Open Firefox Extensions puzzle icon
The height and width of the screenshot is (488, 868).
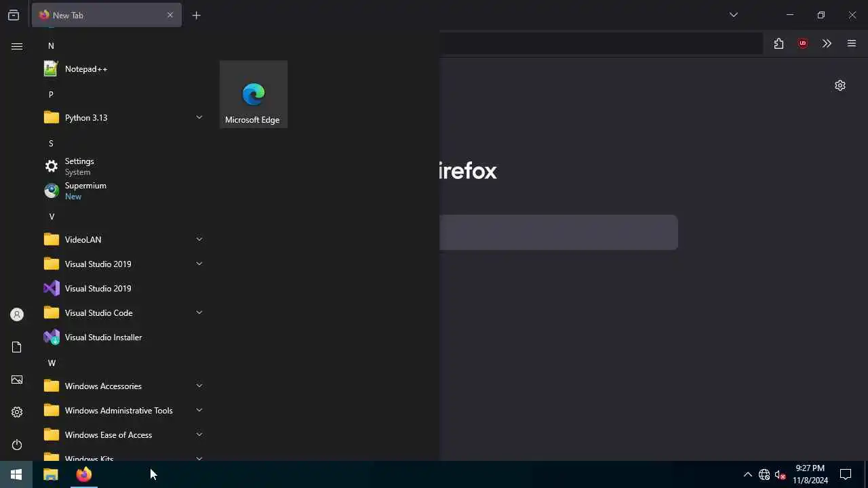778,44
